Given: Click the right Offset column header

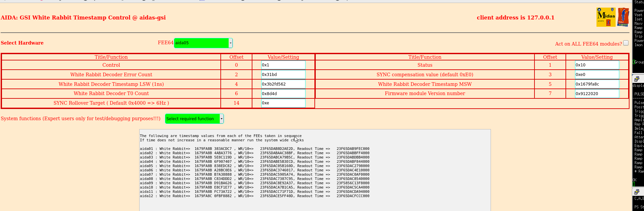Looking at the screenshot, I should click(x=550, y=57).
